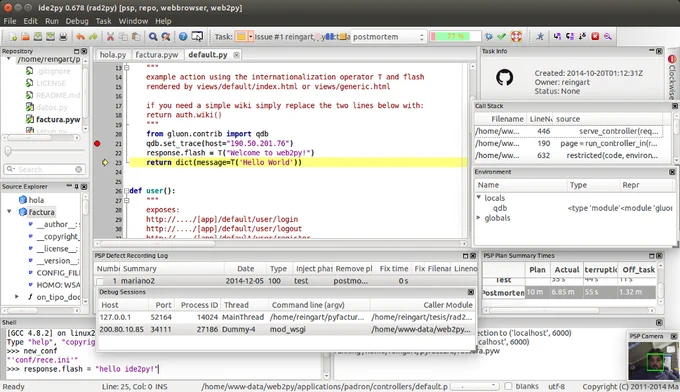This screenshot has width=680, height=392.
Task: Collapse the fold marker at line 13
Action: (127, 68)
